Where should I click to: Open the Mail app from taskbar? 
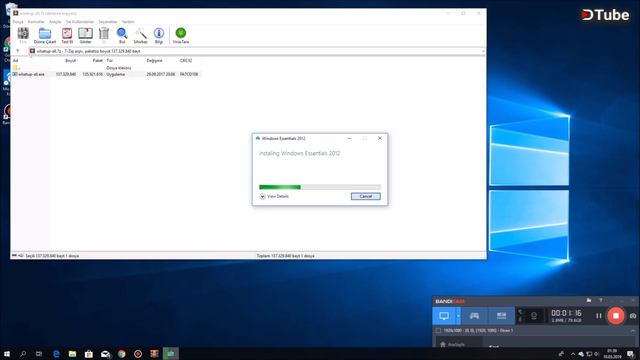coord(105,354)
